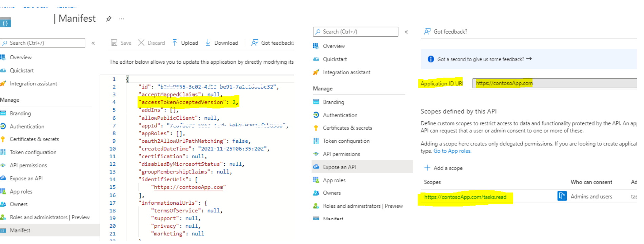This screenshot has height=244, width=644.
Task: Open Integration assistant in left Manifest sidebar
Action: [34, 83]
